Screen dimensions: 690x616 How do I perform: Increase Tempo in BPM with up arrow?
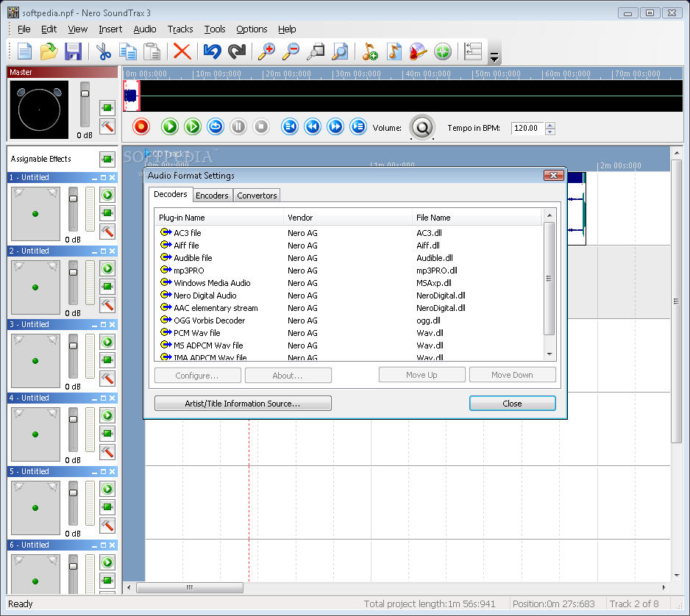550,125
